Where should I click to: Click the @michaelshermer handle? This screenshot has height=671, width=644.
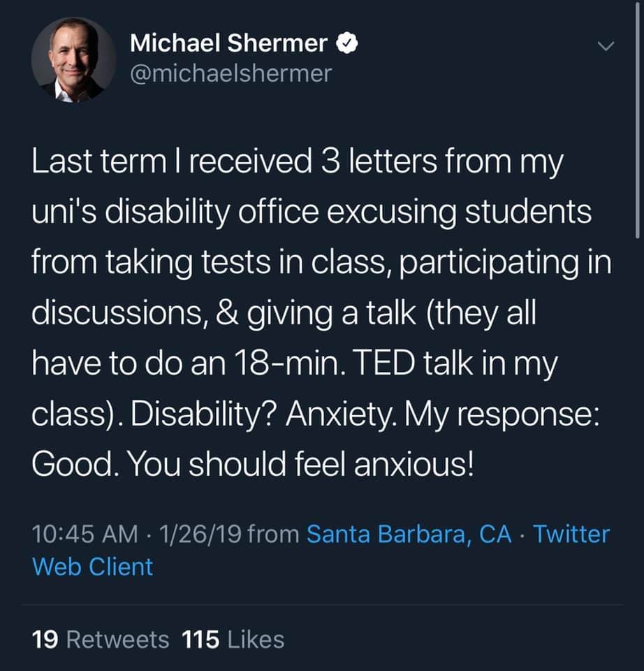tap(230, 73)
